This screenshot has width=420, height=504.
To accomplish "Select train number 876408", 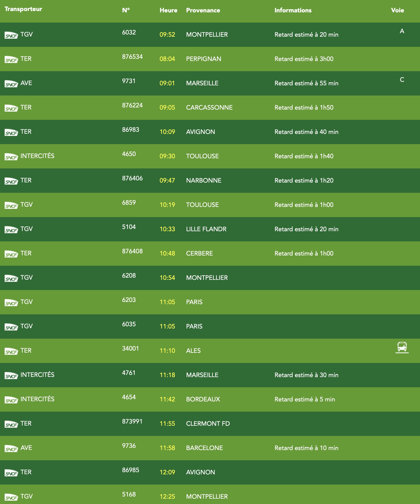I will pyautogui.click(x=132, y=251).
